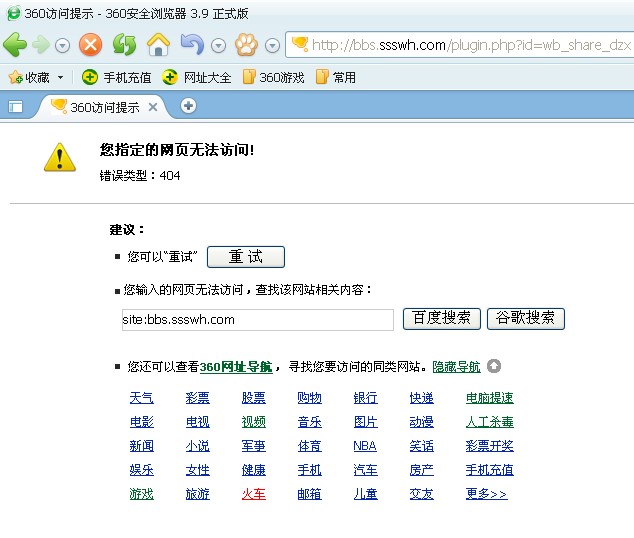This screenshot has height=538, width=634.
Task: Click the 谷歌搜索 button
Action: coord(526,319)
